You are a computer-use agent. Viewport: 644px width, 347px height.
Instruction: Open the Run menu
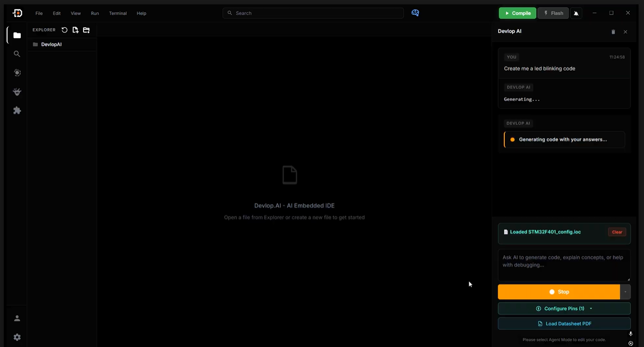94,13
